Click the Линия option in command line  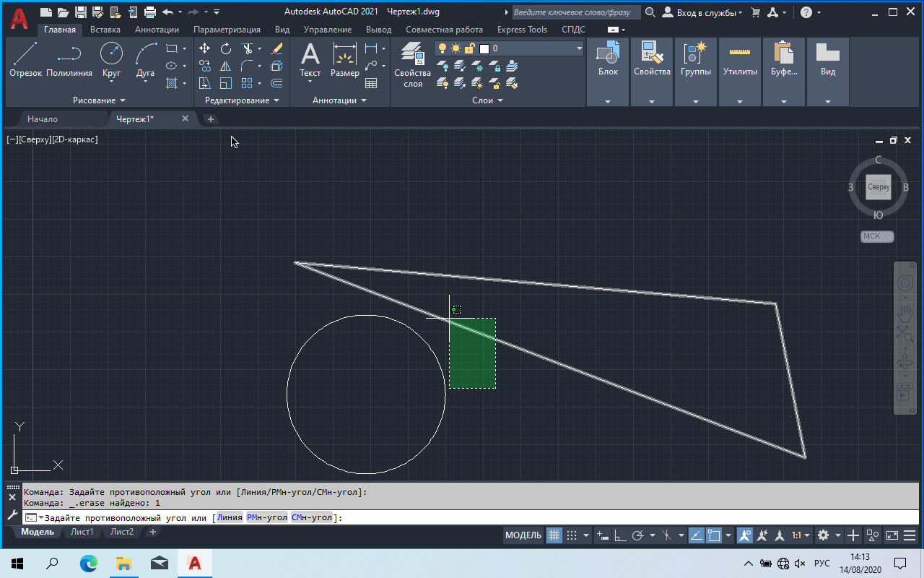click(230, 517)
